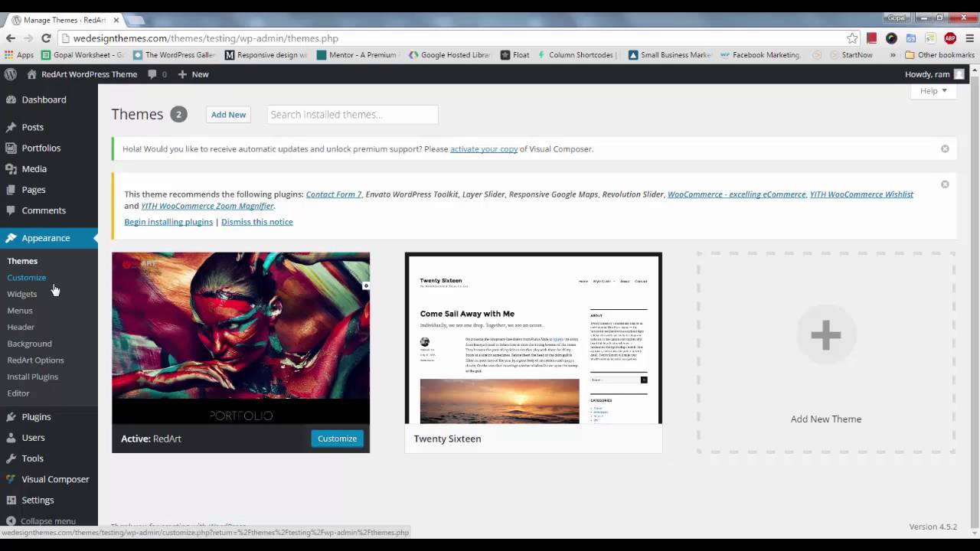980x551 pixels.
Task: Select the RedArt theme thumbnail
Action: pyautogui.click(x=240, y=338)
